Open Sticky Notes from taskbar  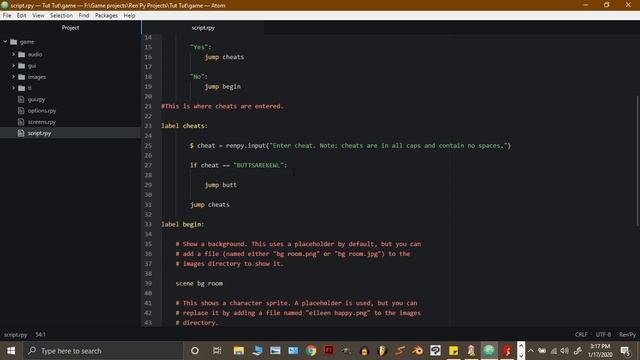point(453,351)
